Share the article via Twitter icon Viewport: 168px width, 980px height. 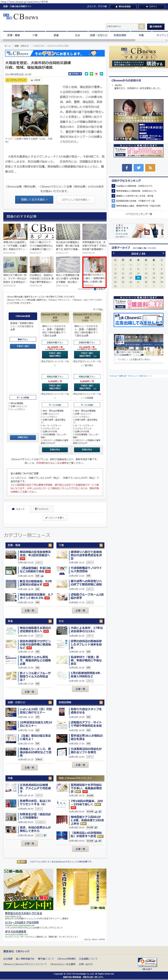click(x=86, y=74)
